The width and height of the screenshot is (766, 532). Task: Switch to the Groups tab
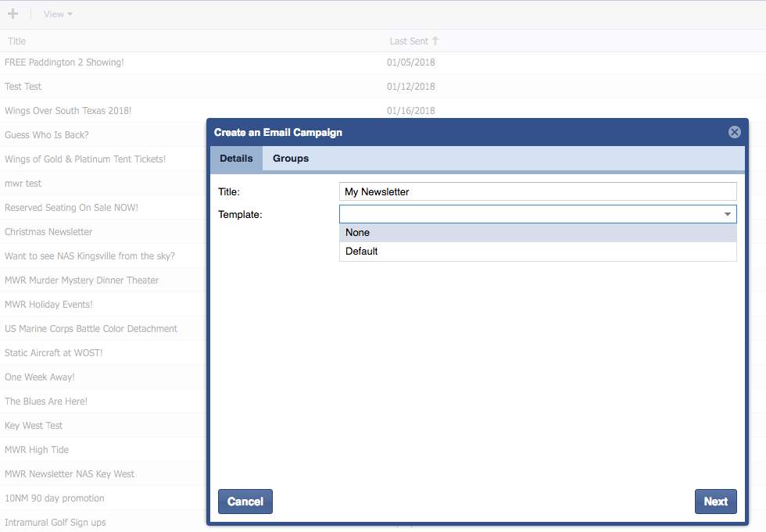click(291, 159)
